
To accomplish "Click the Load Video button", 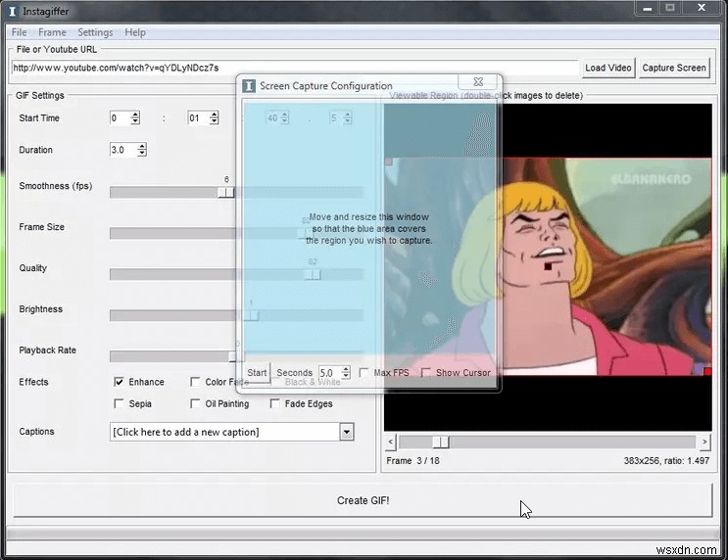I will tap(608, 68).
